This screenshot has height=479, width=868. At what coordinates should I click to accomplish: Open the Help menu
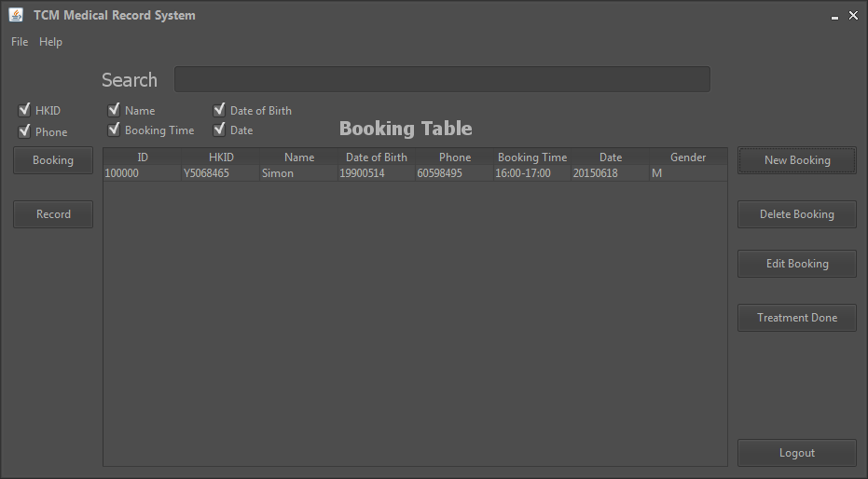[50, 42]
